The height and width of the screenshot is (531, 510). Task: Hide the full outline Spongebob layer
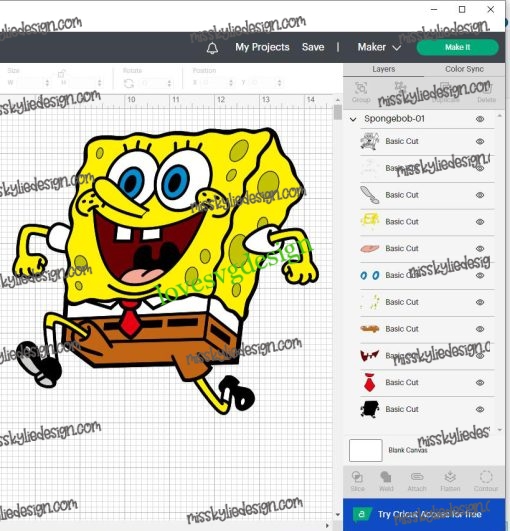click(x=480, y=141)
